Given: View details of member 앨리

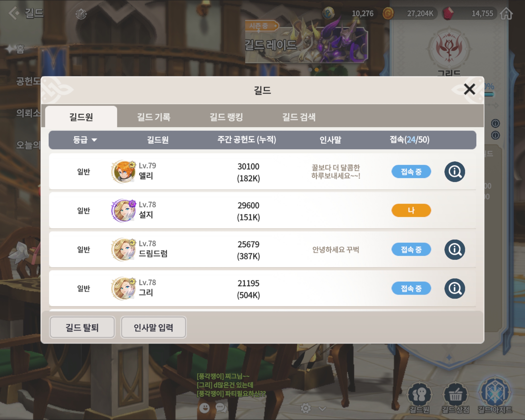Looking at the screenshot, I should [454, 172].
